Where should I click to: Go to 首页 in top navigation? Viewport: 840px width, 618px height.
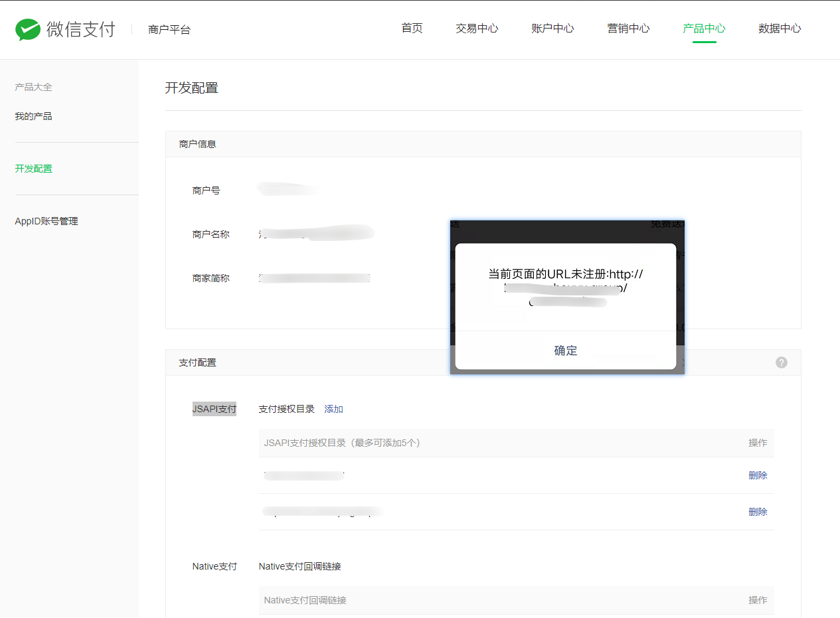(x=412, y=29)
